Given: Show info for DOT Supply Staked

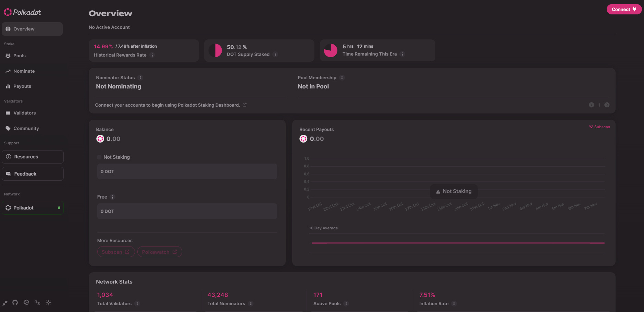Looking at the screenshot, I should (x=275, y=54).
